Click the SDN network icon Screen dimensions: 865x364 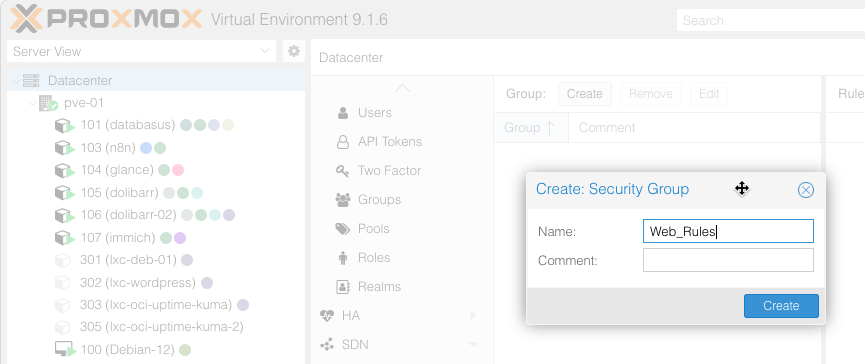point(327,345)
